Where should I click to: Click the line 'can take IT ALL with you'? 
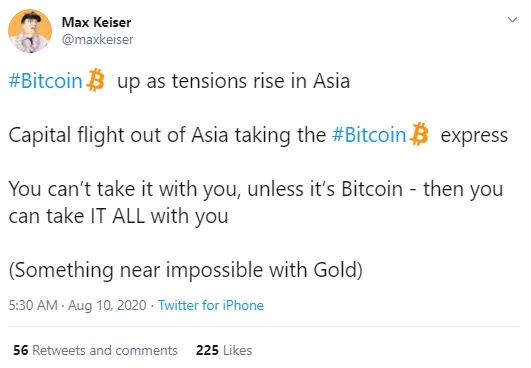click(x=118, y=216)
